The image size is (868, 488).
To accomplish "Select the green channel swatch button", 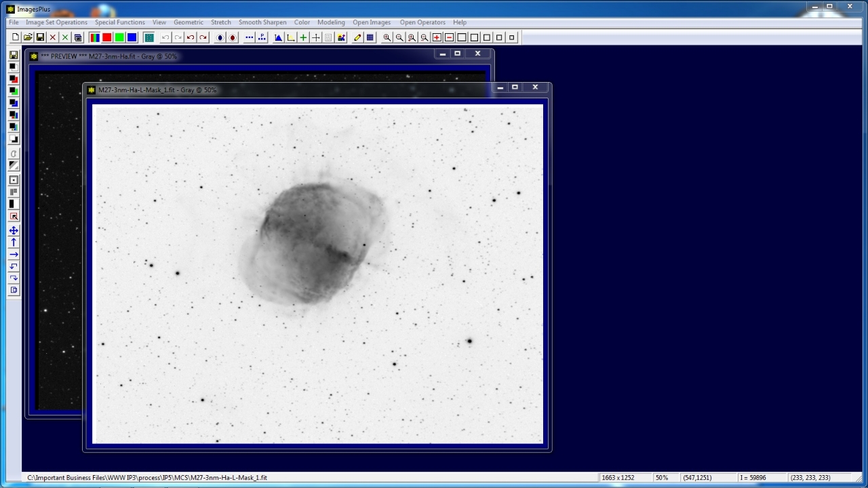I will [119, 37].
